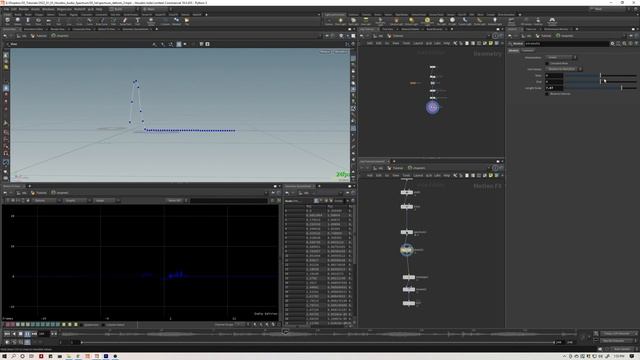The height and width of the screenshot is (360, 640).
Task: Add a Caustic Light from shelf
Action: pyautogui.click(x=465, y=21)
